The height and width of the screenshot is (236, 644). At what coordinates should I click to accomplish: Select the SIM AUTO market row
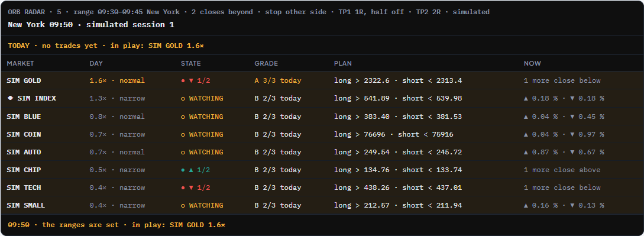coord(322,152)
